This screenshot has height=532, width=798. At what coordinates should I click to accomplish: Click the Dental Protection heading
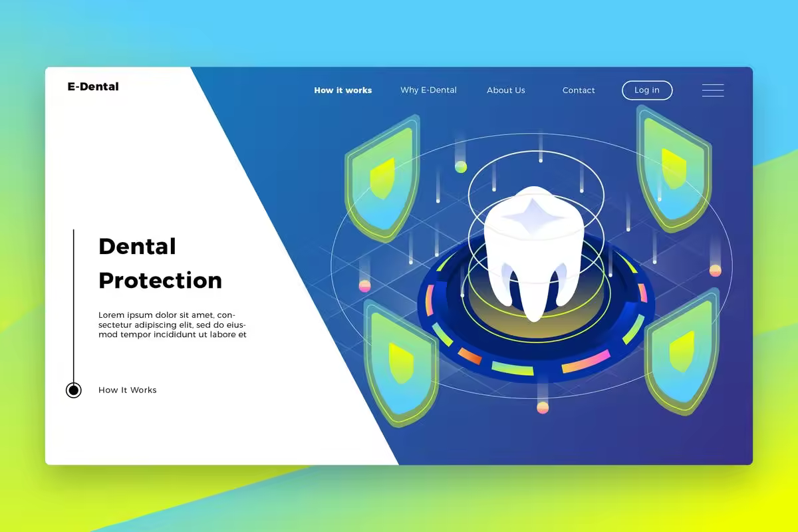[160, 263]
